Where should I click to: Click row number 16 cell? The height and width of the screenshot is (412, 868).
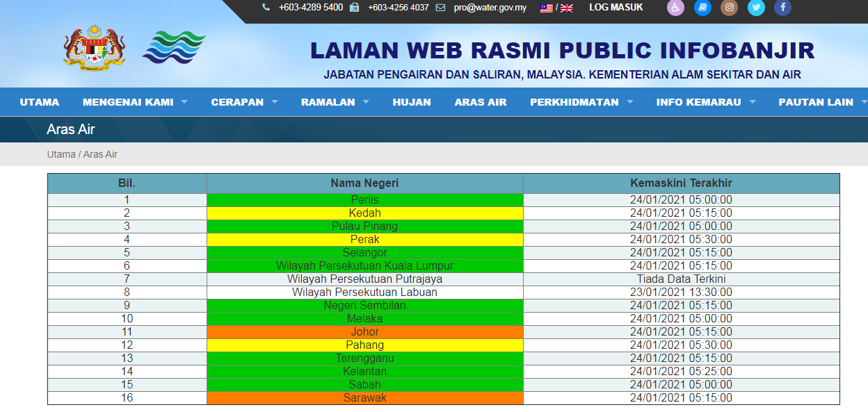point(127,398)
